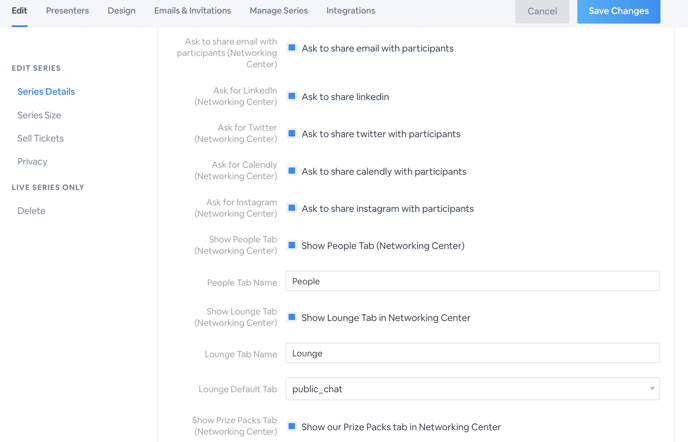Open the Manage Series tab
Screen dimensions: 688x442
[279, 11]
